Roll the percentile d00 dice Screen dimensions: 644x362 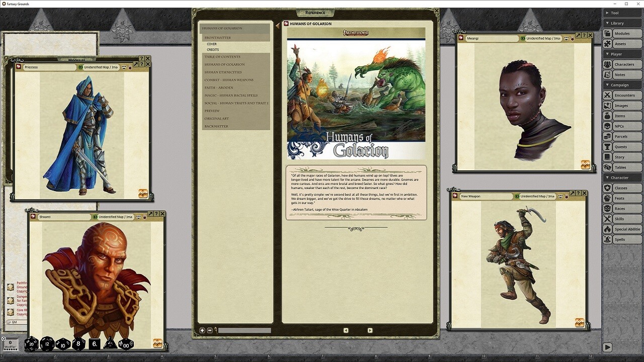coord(125,344)
